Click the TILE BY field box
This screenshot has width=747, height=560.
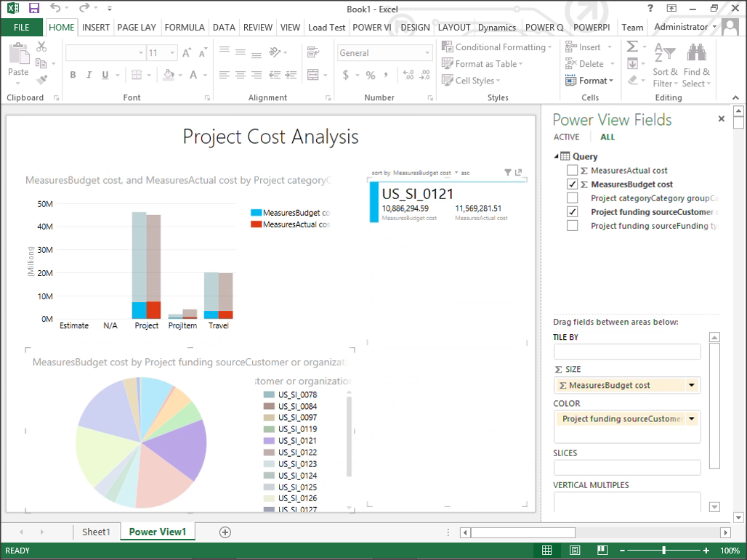click(626, 352)
